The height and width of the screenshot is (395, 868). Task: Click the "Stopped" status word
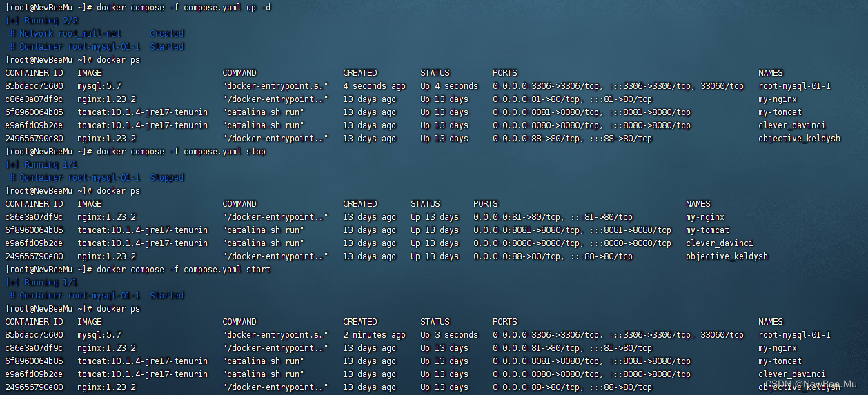pos(167,178)
